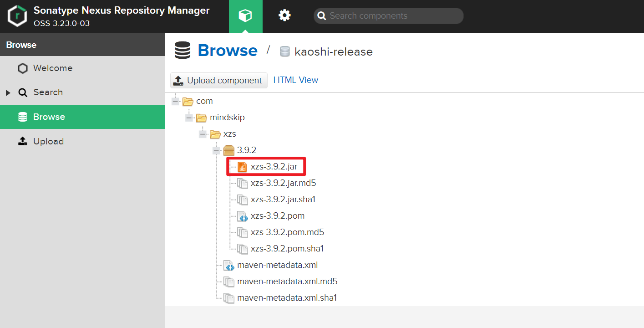
Task: Select maven-metadata.xml.md5 file name
Action: tap(287, 282)
